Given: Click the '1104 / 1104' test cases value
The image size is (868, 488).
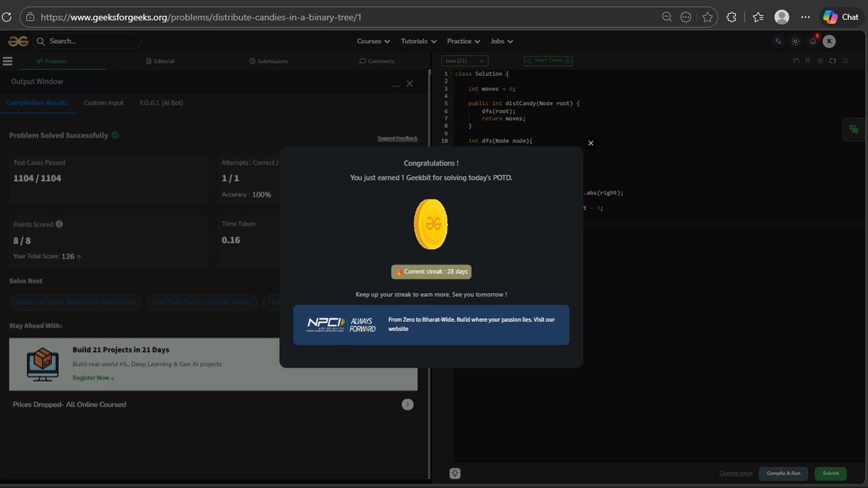Looking at the screenshot, I should pyautogui.click(x=37, y=178).
